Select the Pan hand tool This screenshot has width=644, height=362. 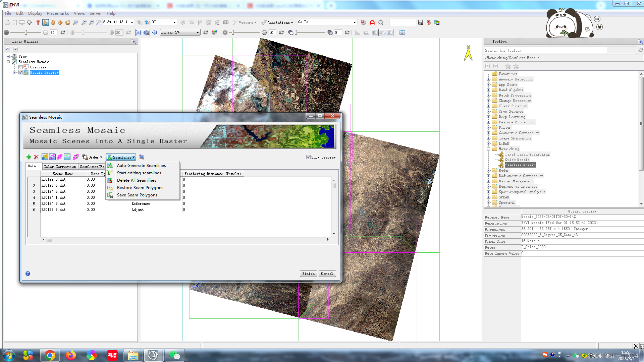(x=53, y=22)
